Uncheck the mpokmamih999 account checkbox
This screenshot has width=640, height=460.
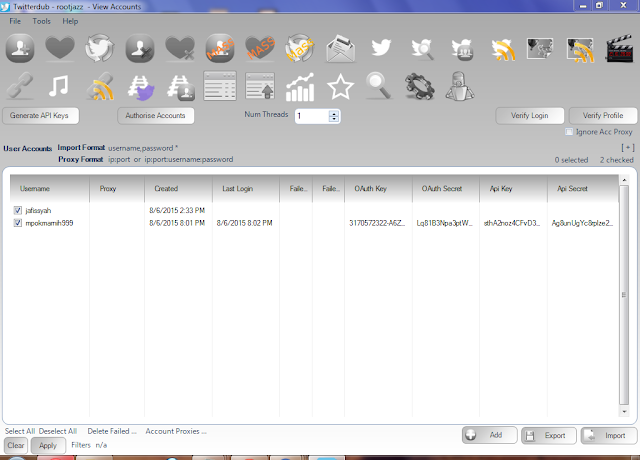click(x=18, y=223)
